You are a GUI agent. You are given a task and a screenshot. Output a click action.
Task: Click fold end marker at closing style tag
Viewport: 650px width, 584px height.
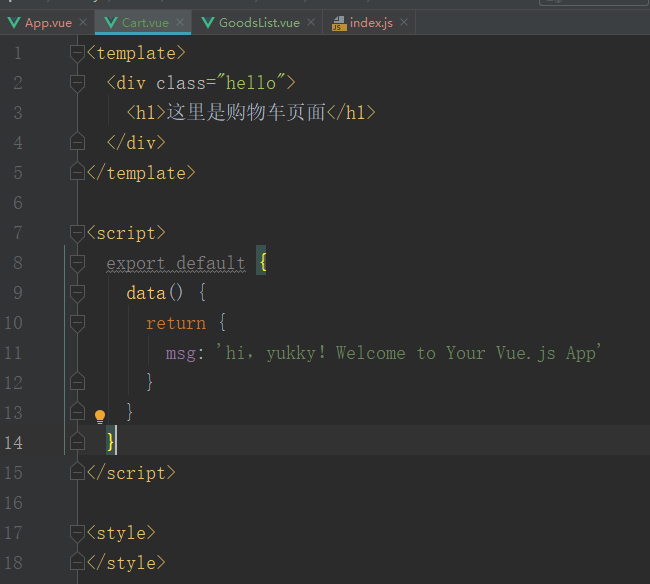point(77,562)
